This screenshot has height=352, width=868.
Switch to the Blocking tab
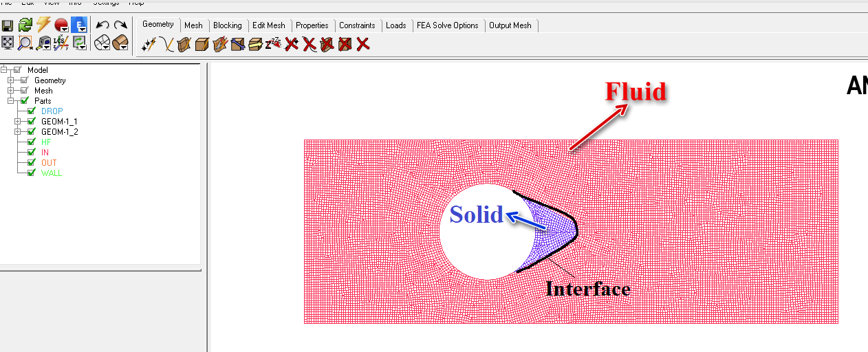pyautogui.click(x=228, y=25)
